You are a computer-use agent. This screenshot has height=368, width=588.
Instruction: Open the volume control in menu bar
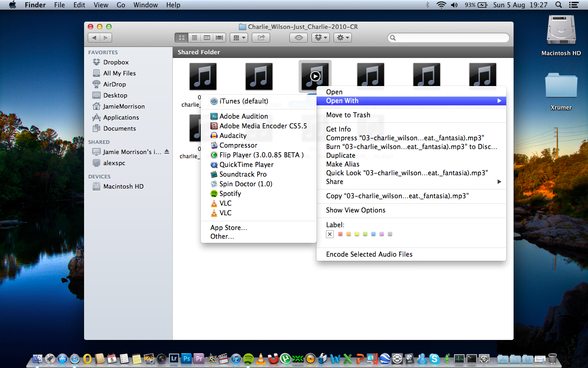click(454, 5)
